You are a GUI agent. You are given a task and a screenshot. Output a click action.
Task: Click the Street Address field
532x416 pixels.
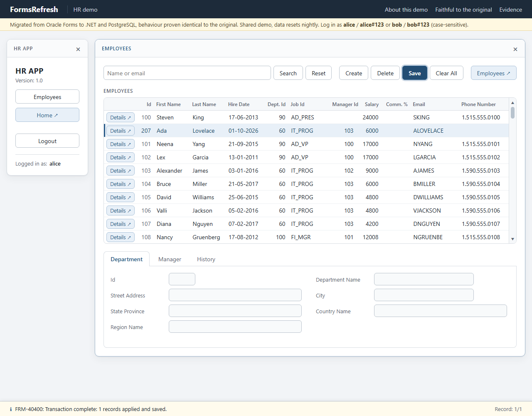[x=235, y=295]
